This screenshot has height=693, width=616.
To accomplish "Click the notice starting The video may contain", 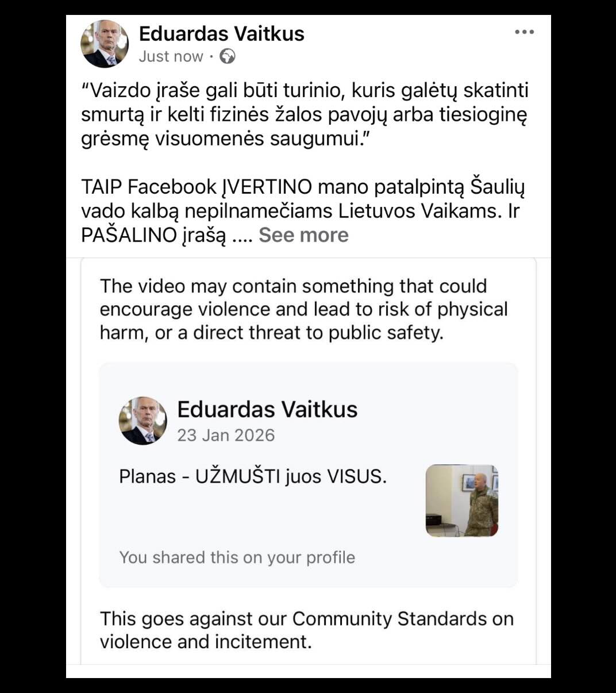I will tap(303, 309).
